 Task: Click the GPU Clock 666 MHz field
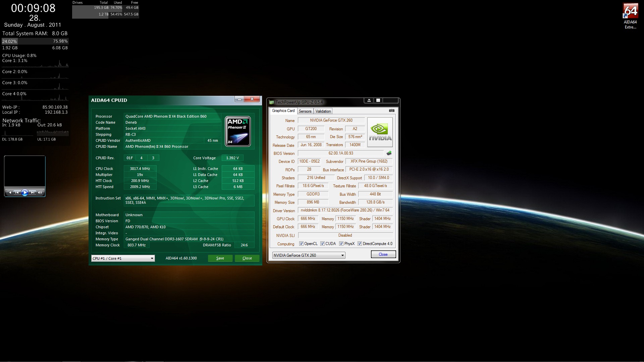(x=308, y=219)
